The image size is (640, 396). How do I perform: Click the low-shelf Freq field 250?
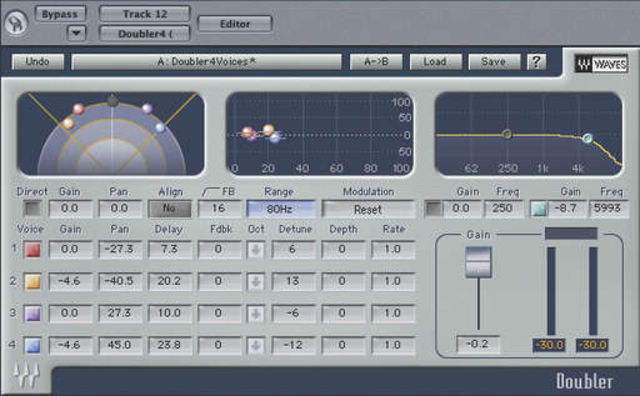tap(503, 209)
